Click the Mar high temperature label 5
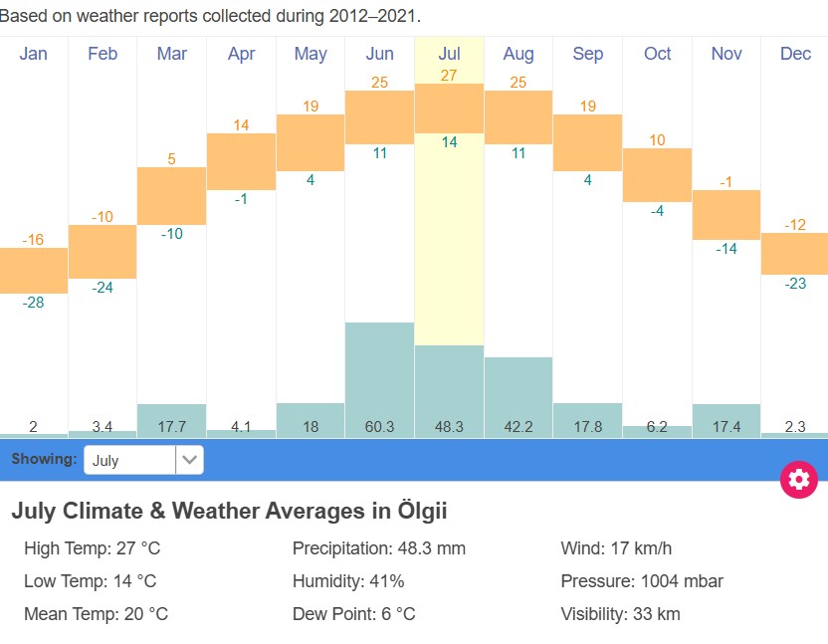 [171, 158]
